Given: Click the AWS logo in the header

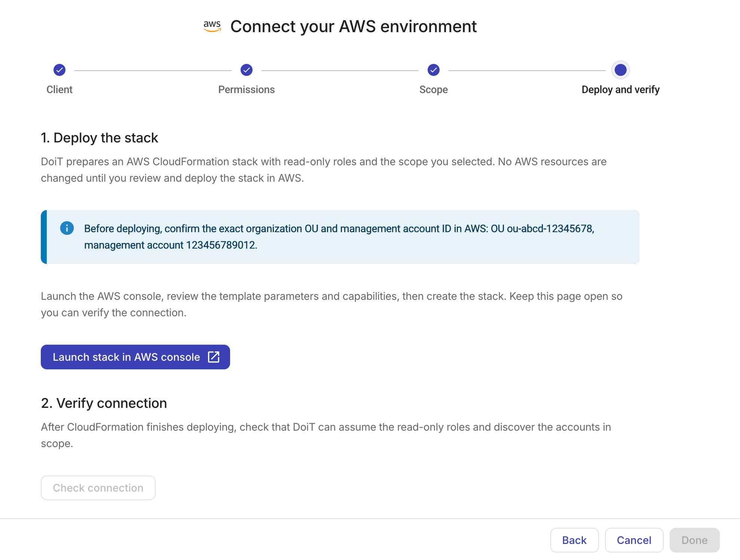Looking at the screenshot, I should click(212, 26).
